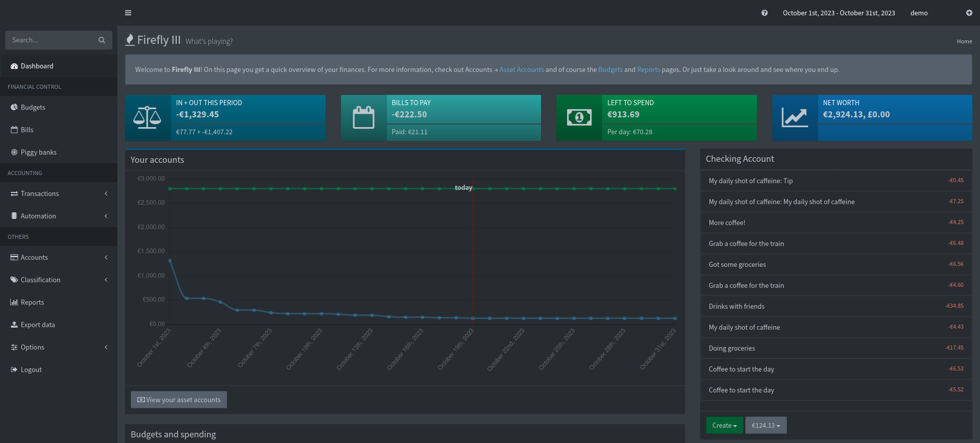Click the Home breadcrumb link

point(964,41)
